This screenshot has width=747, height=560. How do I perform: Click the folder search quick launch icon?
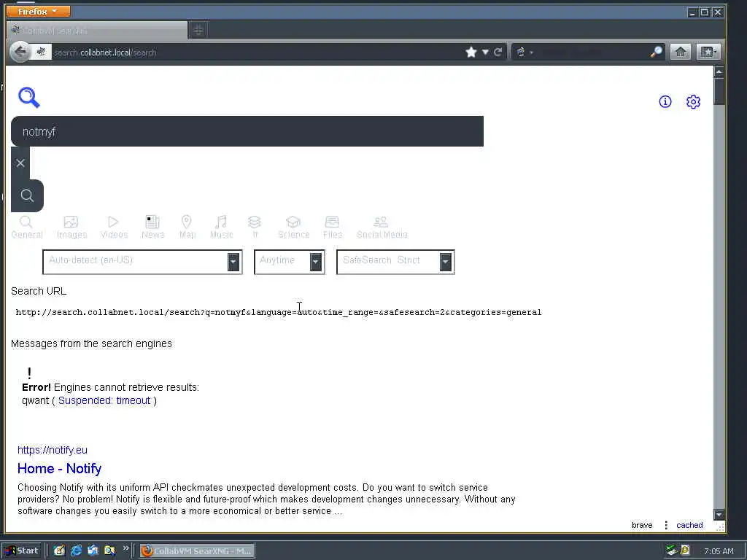[x=109, y=551]
